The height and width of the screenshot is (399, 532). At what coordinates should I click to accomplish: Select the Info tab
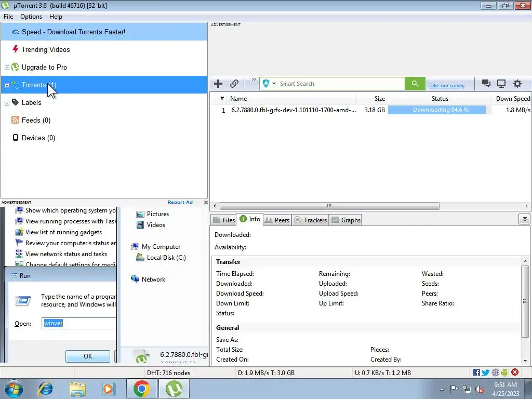(x=250, y=219)
